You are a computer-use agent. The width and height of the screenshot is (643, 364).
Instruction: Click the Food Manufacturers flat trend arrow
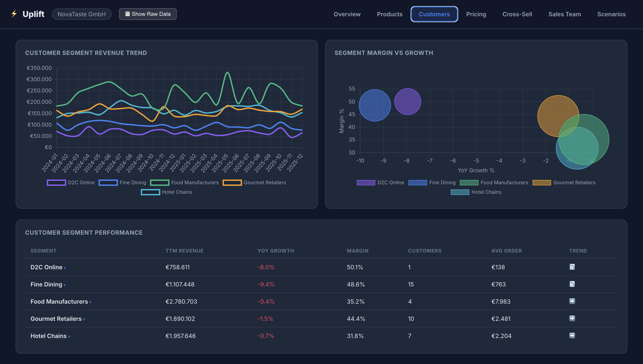click(572, 301)
